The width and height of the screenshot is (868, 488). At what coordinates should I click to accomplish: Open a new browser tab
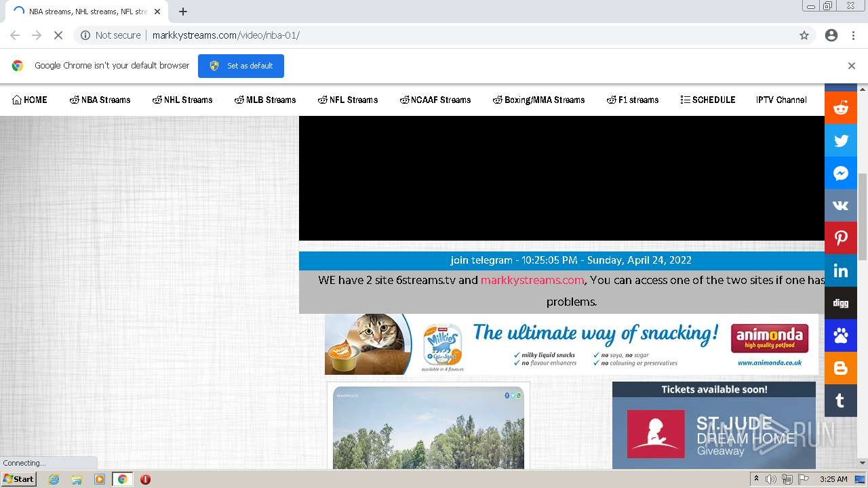coord(183,12)
